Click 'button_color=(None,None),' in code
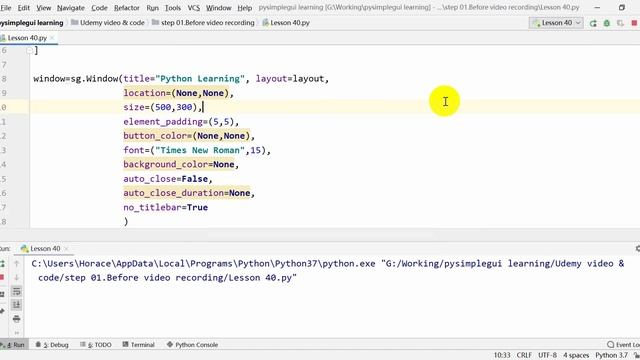640x360 pixels. tap(189, 136)
